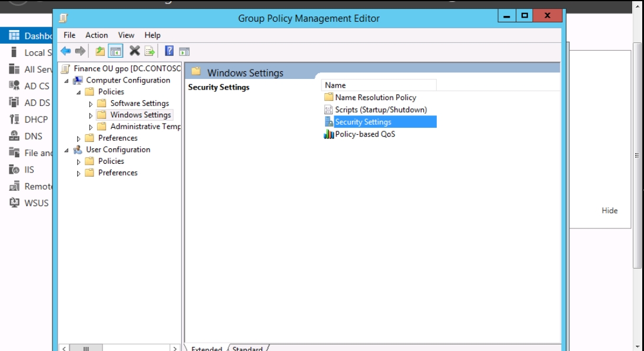The height and width of the screenshot is (351, 644).
Task: Click the tree pane scroll-left arrow
Action: pyautogui.click(x=64, y=348)
